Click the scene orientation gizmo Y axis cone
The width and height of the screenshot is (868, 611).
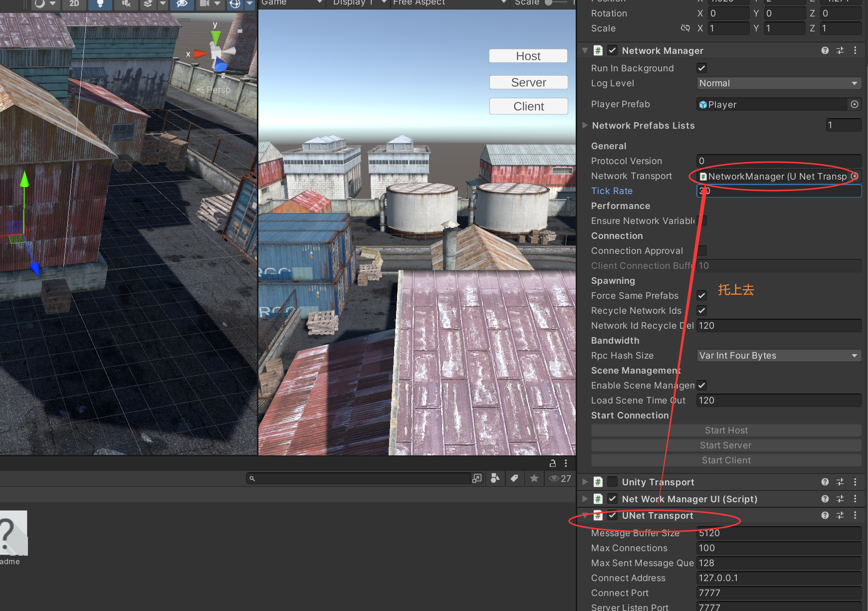[x=216, y=37]
